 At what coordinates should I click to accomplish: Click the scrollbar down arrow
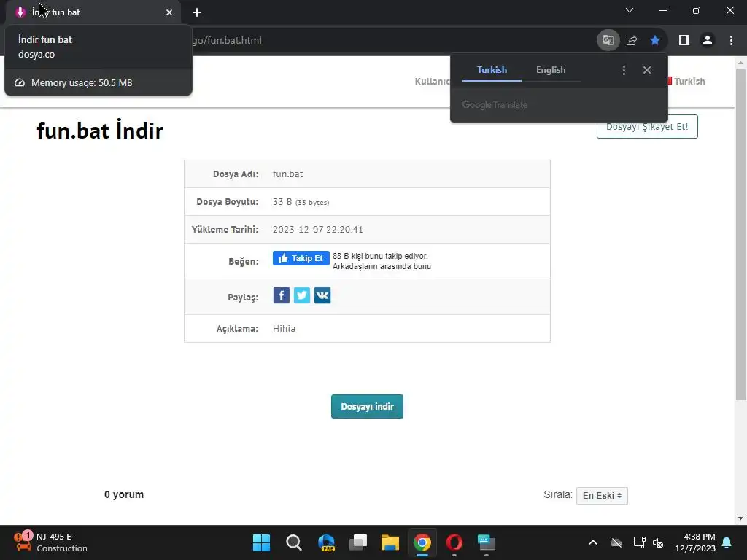[740, 518]
